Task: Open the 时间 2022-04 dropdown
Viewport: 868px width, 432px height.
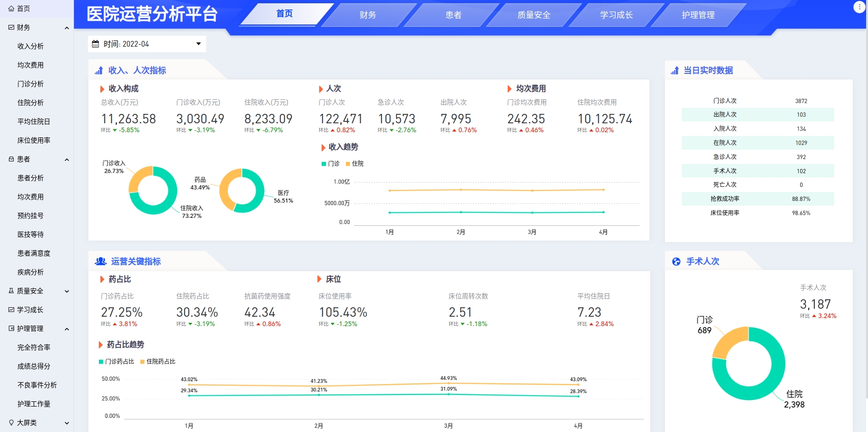Action: (198, 44)
